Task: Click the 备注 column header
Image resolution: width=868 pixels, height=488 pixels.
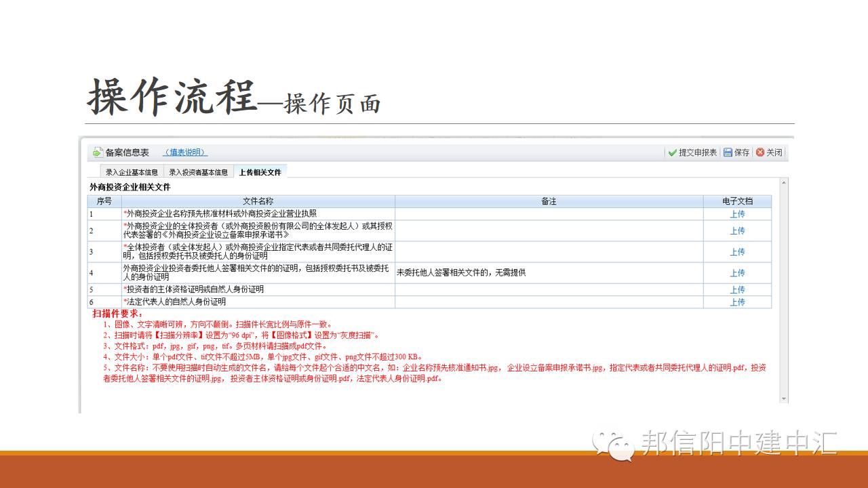Action: click(548, 201)
